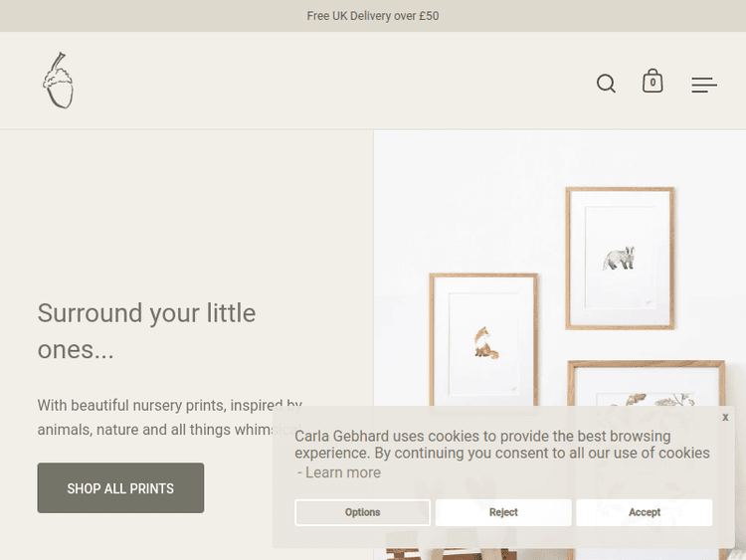The width and height of the screenshot is (746, 560).
Task: Click the Free UK Delivery announcement bar
Action: click(373, 16)
